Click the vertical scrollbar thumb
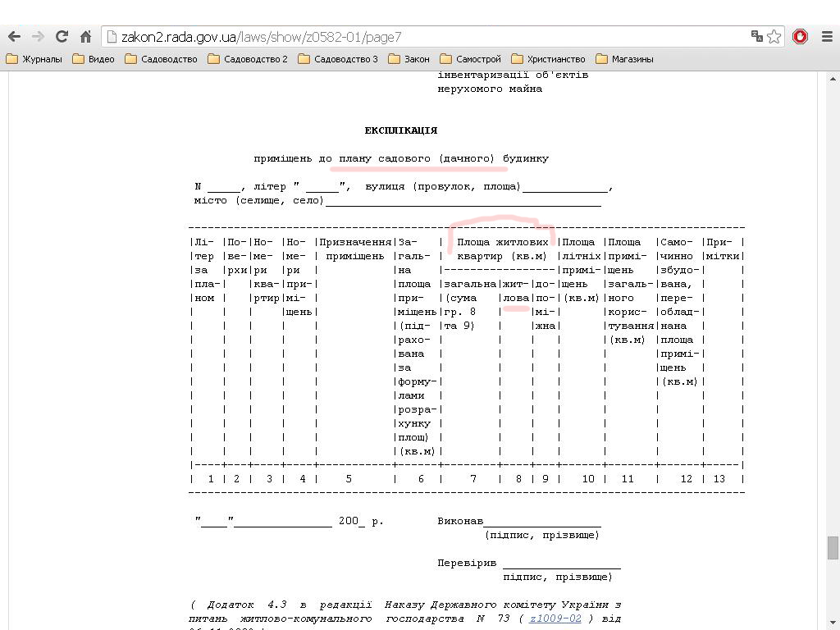Viewport: 840px width, 630px height. pos(833,548)
